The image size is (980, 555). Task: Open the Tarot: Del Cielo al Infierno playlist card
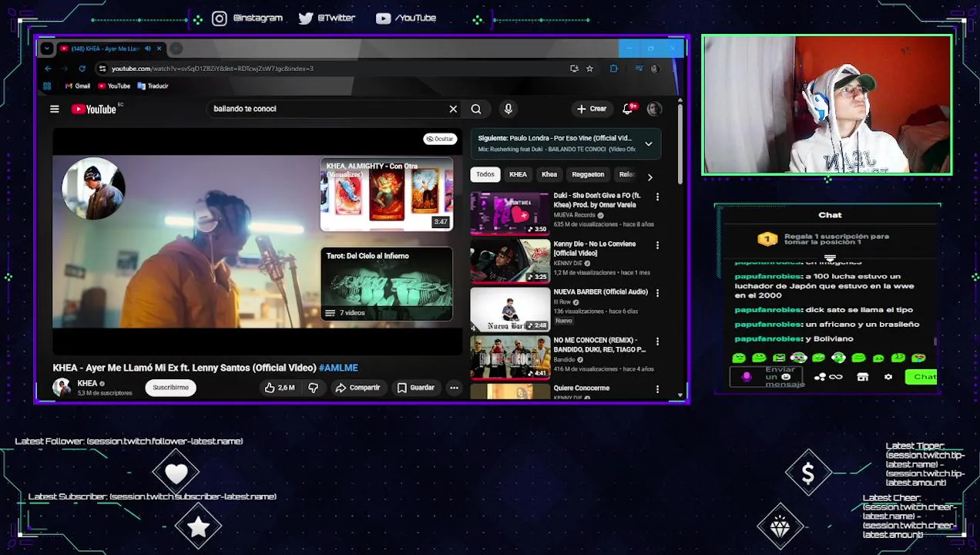pyautogui.click(x=387, y=284)
